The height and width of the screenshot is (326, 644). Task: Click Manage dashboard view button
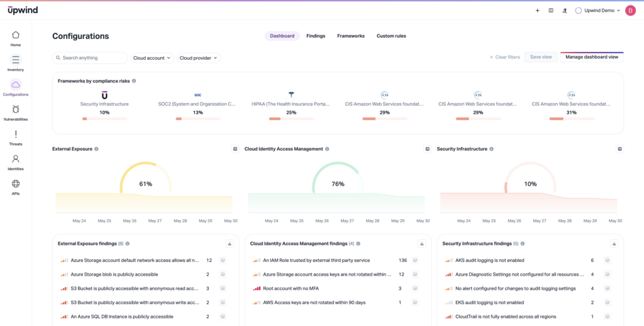[592, 57]
